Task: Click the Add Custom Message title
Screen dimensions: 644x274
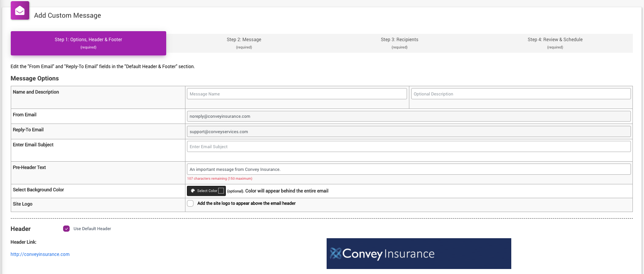Action: click(68, 15)
